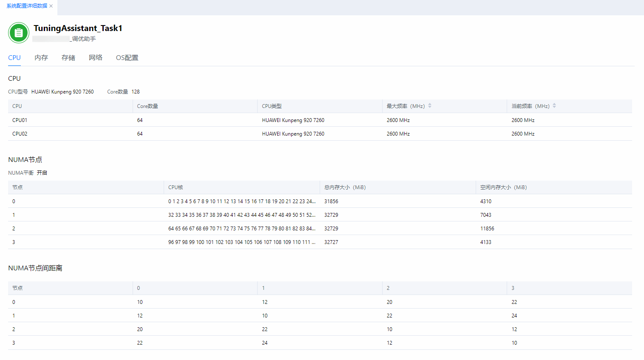Click the TuningAssistant_Task1 title

point(78,28)
